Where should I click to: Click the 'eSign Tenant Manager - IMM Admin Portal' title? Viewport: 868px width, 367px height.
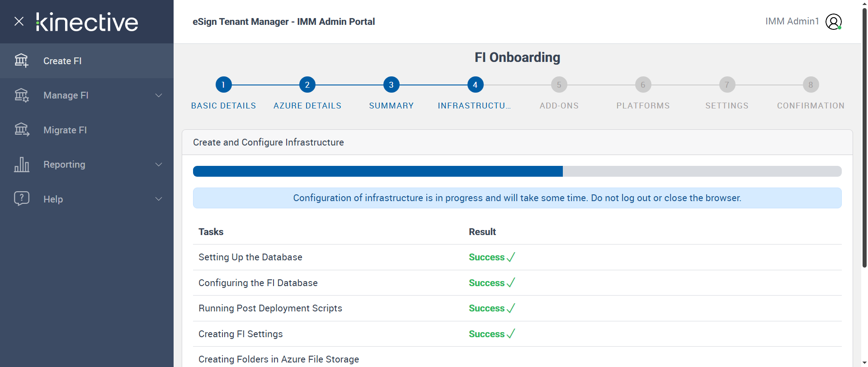tap(283, 22)
